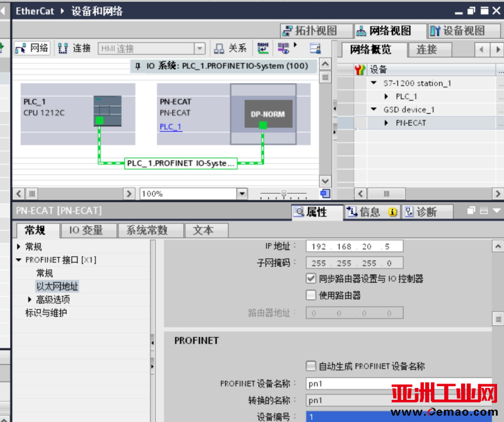
Task: Click the overview scroll right arrow
Action: tap(498, 194)
